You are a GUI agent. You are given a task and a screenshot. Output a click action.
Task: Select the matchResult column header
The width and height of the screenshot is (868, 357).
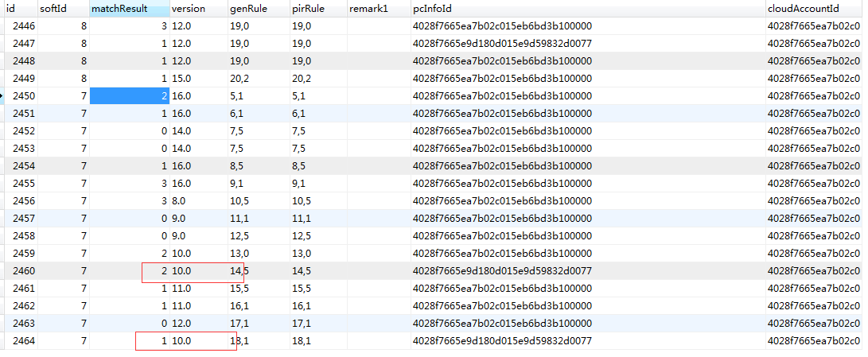pos(130,8)
